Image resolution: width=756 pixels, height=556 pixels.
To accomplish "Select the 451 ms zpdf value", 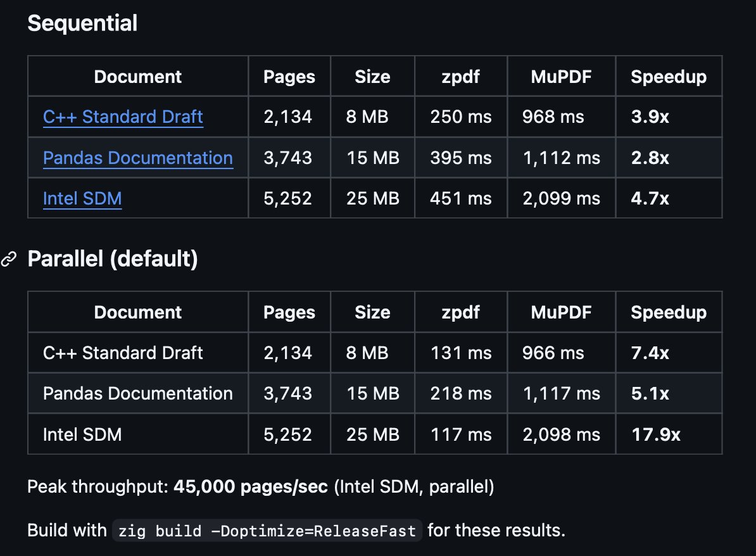I will click(460, 199).
